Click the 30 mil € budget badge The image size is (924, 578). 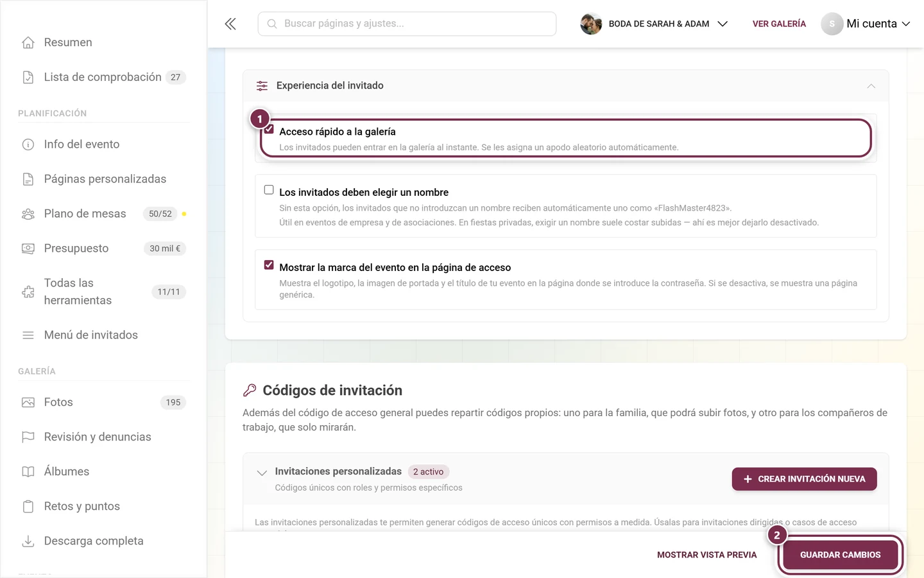[x=165, y=249]
